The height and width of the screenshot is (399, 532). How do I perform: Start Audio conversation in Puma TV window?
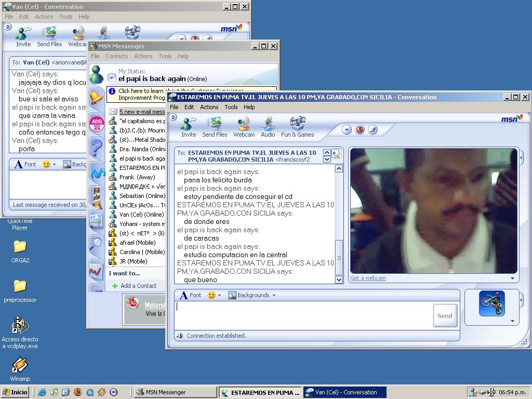(268, 127)
